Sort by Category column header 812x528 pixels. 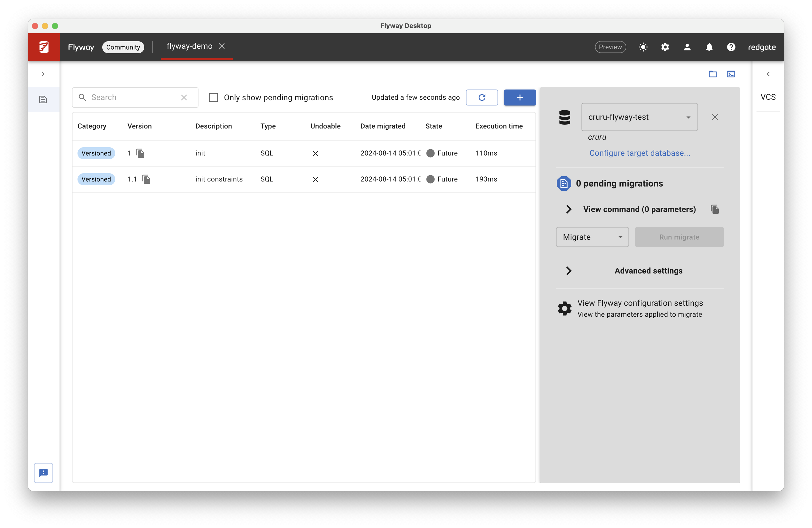[x=92, y=126]
